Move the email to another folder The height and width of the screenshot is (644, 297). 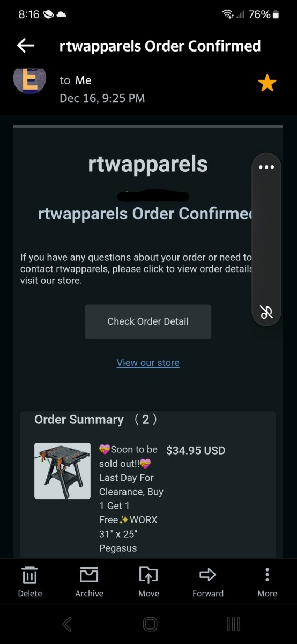pyautogui.click(x=148, y=582)
